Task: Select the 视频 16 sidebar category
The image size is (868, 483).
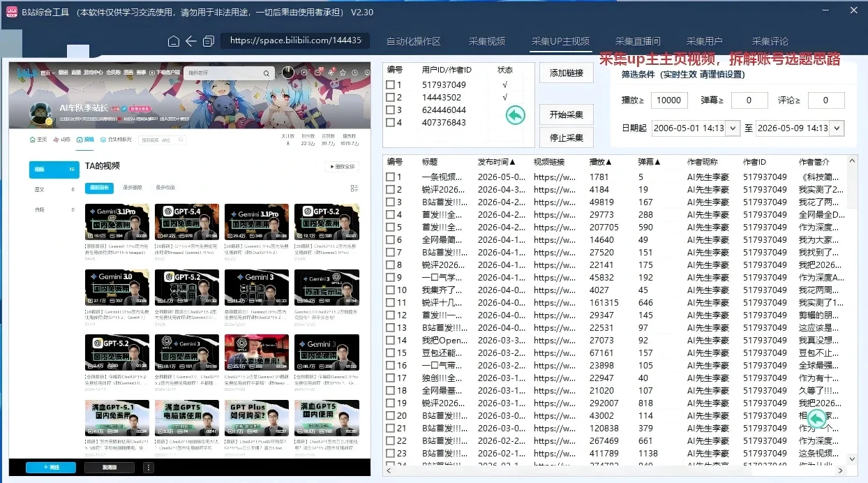Action: [x=54, y=170]
